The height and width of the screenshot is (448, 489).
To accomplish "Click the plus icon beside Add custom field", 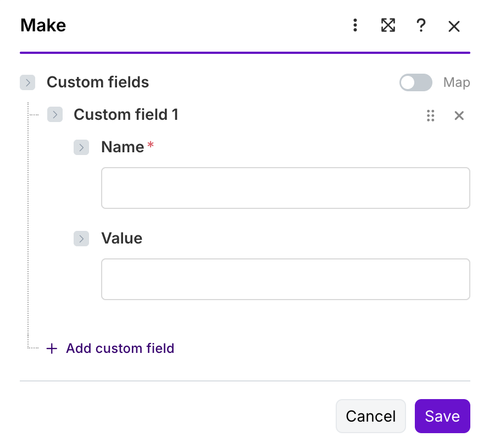I will [x=52, y=349].
